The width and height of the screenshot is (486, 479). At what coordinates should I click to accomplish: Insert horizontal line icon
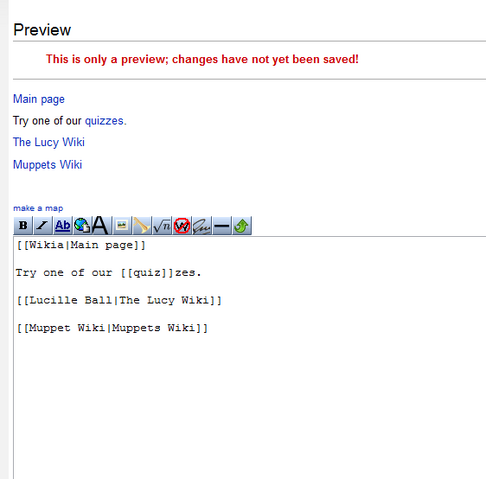pos(222,226)
